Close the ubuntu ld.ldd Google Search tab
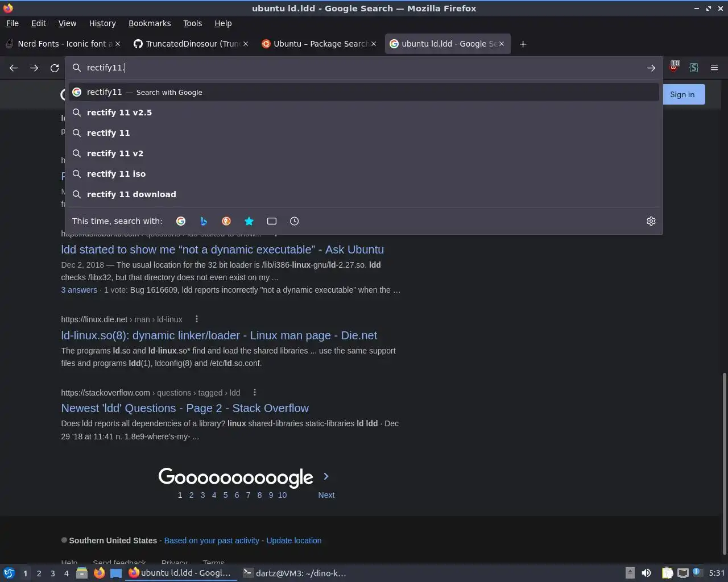Image resolution: width=728 pixels, height=582 pixels. 502,44
